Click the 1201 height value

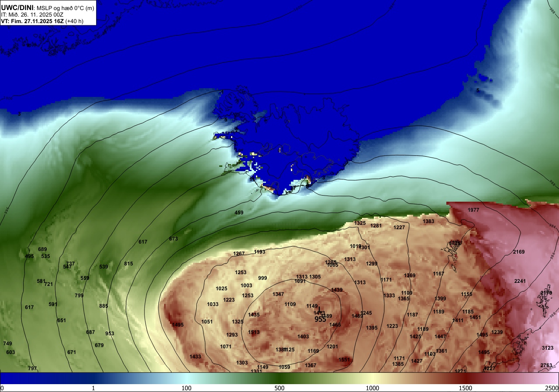coord(332,347)
